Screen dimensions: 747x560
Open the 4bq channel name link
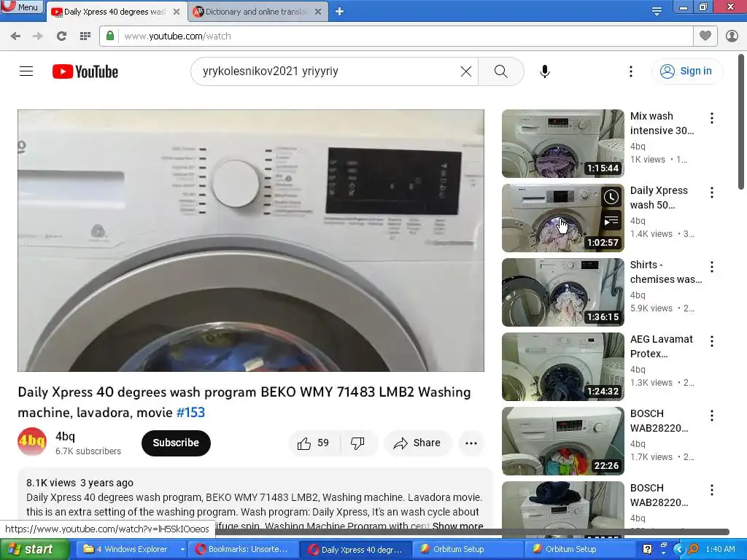coord(65,436)
